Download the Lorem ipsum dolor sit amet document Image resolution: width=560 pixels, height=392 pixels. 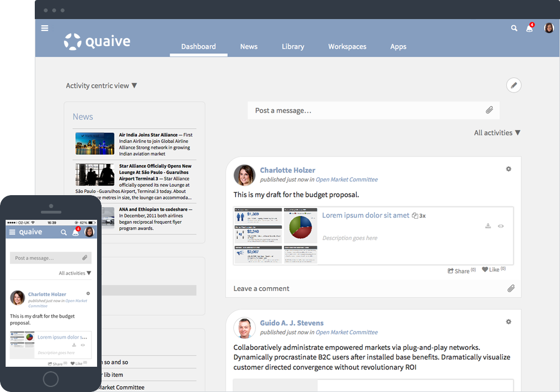pyautogui.click(x=488, y=226)
